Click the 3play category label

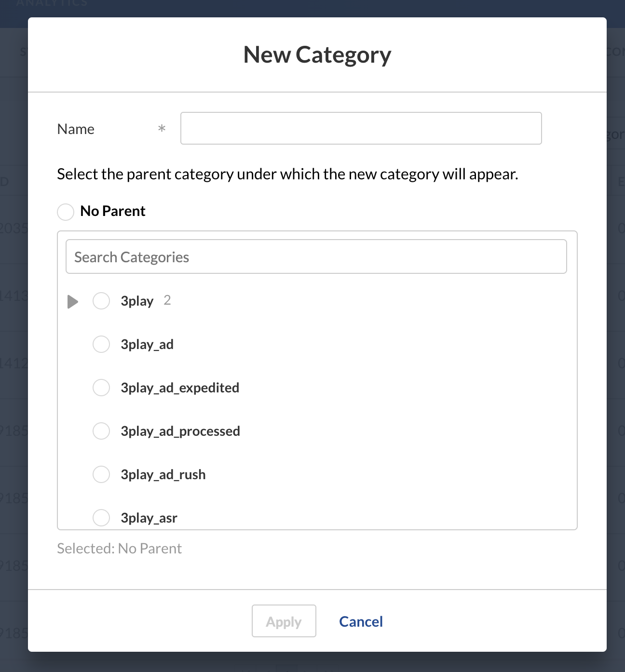coord(137,301)
